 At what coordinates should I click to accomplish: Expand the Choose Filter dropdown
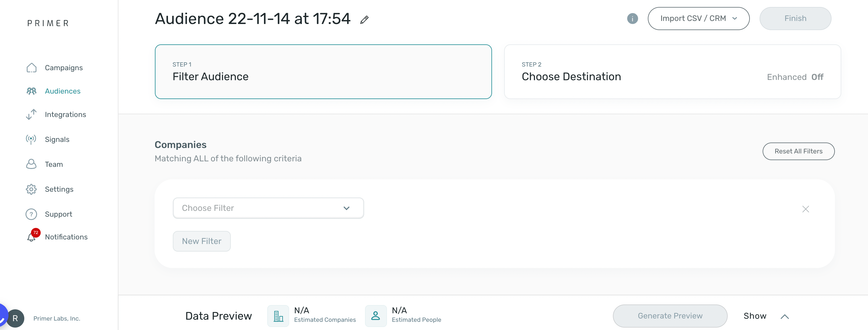point(268,208)
